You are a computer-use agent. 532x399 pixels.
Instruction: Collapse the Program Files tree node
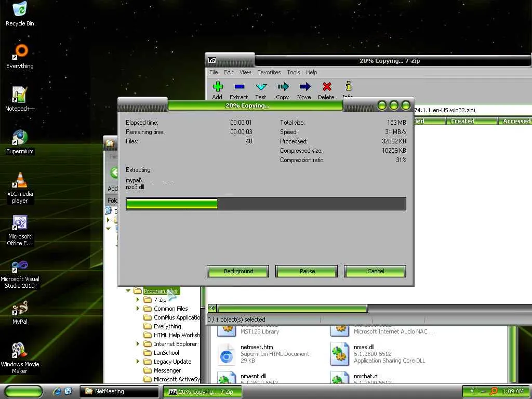coord(128,291)
